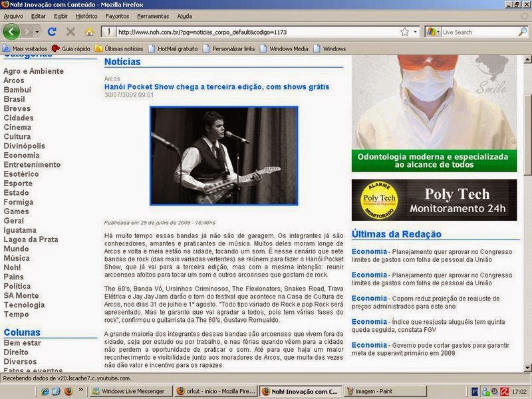Click the URL address field
The width and height of the screenshot is (532, 399).
258,32
